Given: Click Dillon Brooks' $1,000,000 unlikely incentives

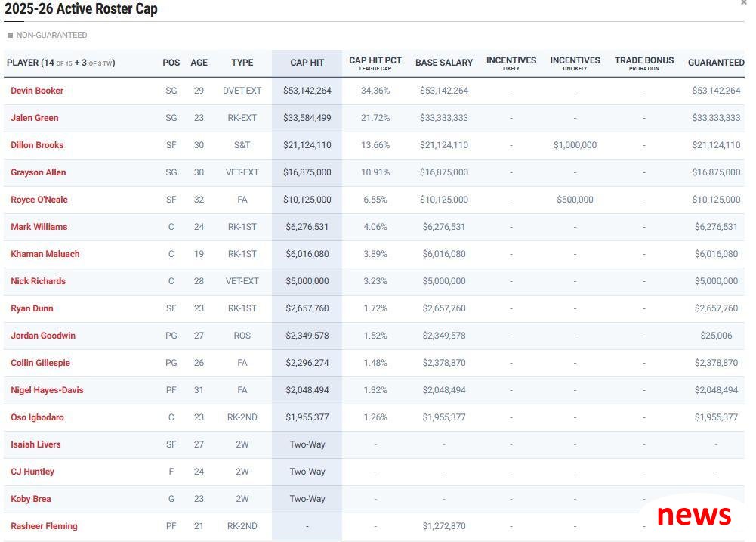Looking at the screenshot, I should 575,145.
